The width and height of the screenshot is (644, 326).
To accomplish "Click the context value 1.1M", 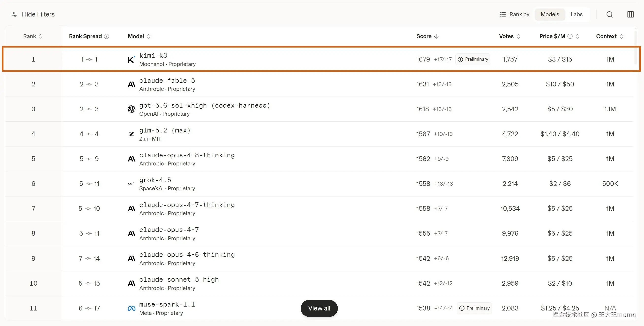I will [x=610, y=109].
